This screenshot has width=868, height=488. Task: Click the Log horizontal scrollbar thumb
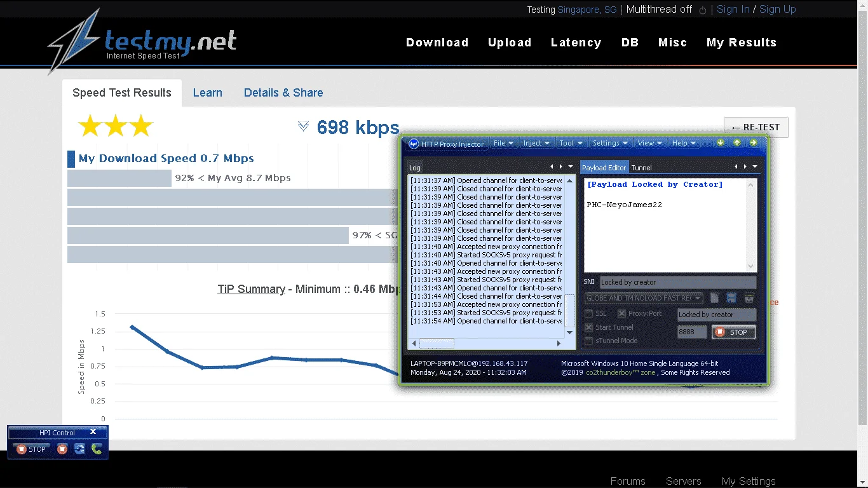[437, 343]
